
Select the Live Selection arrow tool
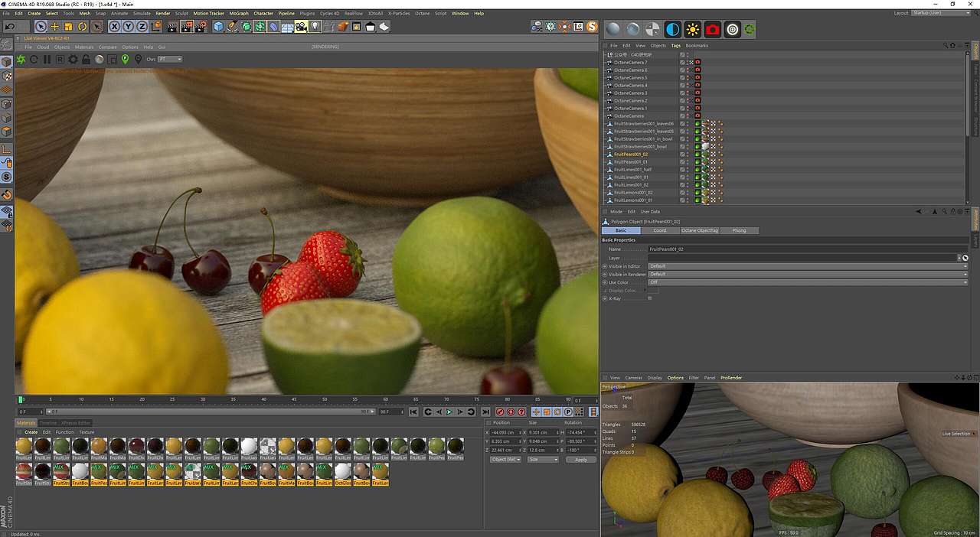(x=41, y=27)
